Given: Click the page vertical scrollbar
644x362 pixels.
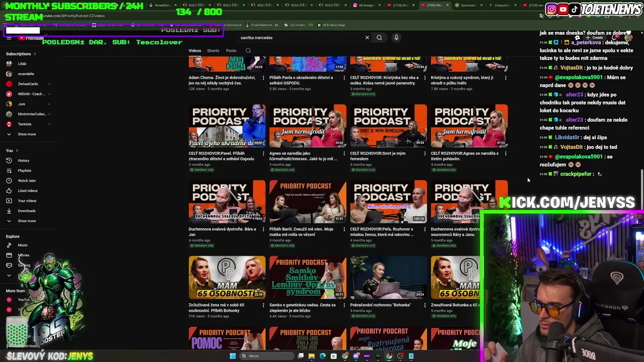Looking at the screenshot, I should (642, 189).
